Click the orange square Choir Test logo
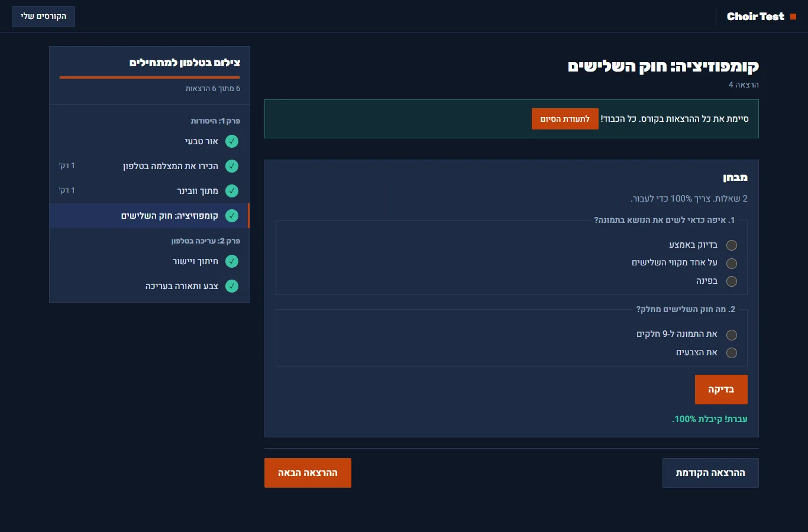The height and width of the screenshot is (532, 808). pos(793,17)
